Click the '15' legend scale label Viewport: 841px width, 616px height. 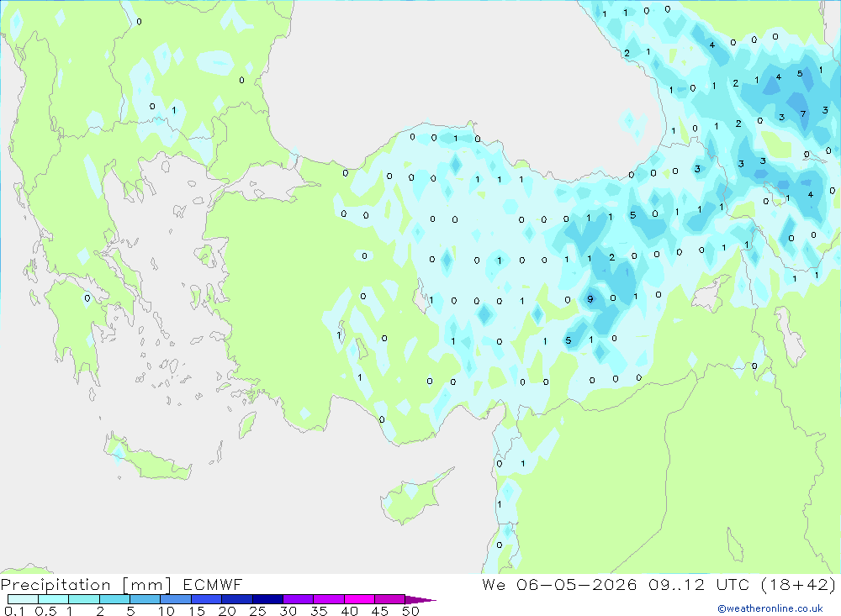[197, 611]
